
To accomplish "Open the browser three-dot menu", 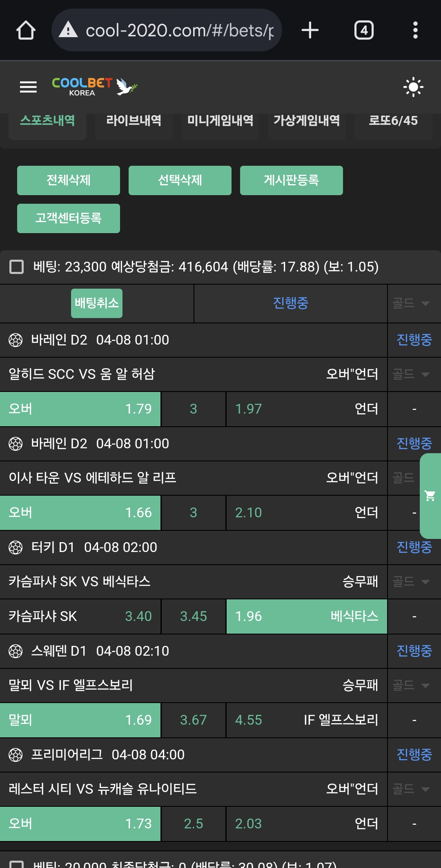I will point(415,30).
